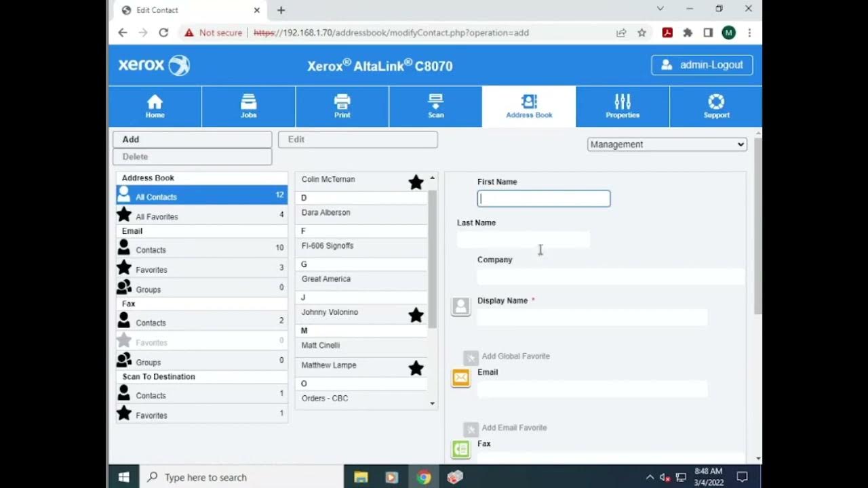
Task: Open Windows Start menu
Action: pos(124,477)
